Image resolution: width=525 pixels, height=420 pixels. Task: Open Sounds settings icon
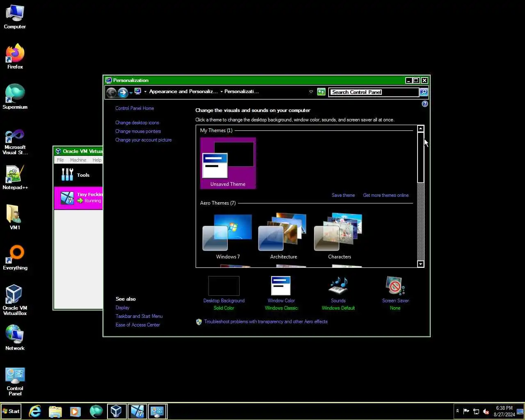tap(338, 293)
